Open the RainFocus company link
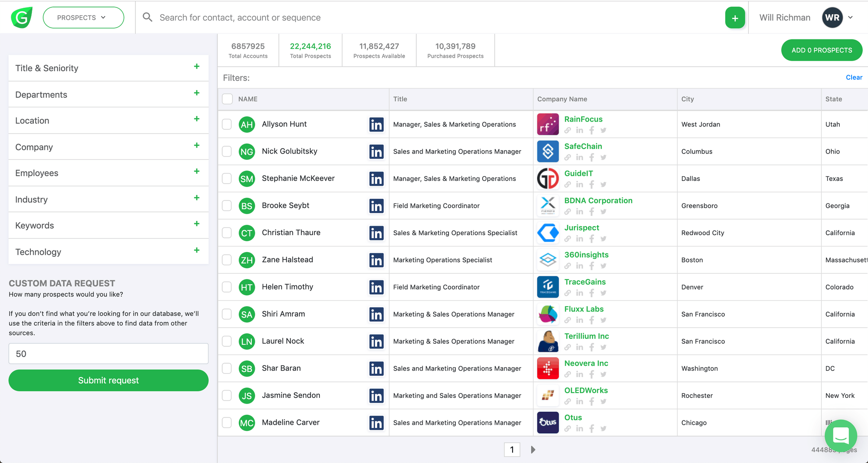The height and width of the screenshot is (463, 868). 583,119
